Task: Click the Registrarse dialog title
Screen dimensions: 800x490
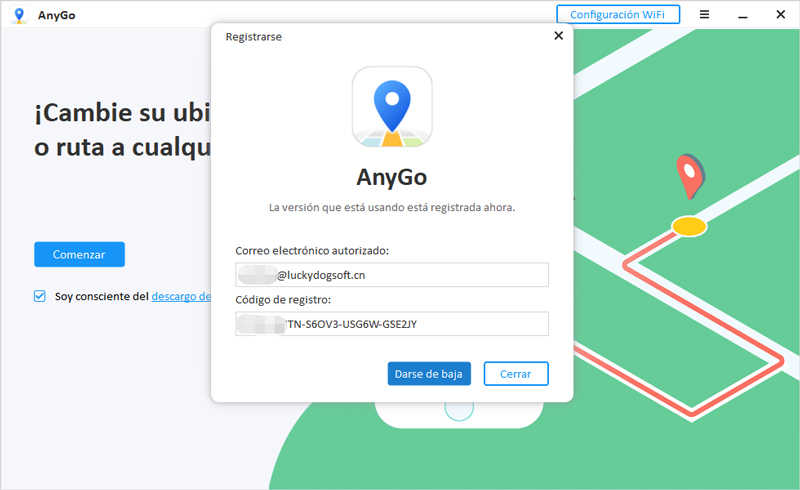Action: (253, 37)
